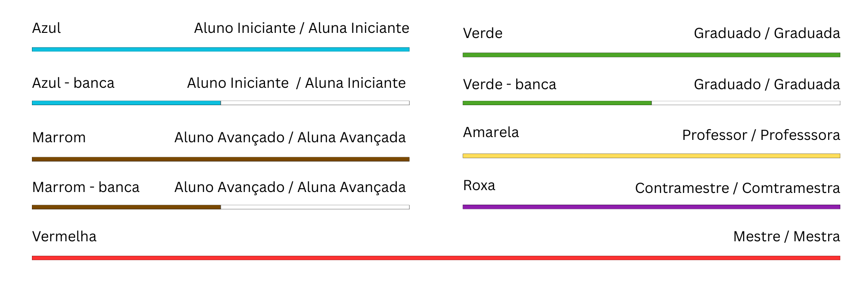
Task: Click the long red Vermelha bar
Action: coord(435,258)
